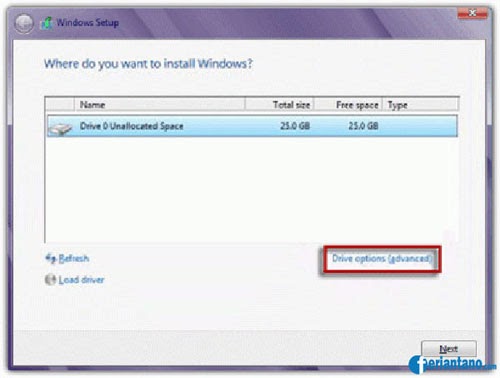Sort by Free space column header
Viewport: 500px width, 378px height.
coord(348,105)
